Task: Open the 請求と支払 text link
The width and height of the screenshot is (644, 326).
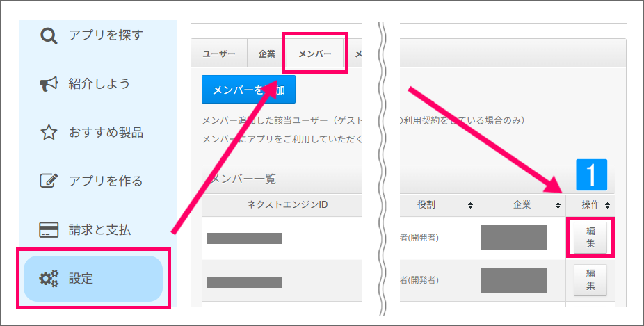Action: tap(99, 230)
